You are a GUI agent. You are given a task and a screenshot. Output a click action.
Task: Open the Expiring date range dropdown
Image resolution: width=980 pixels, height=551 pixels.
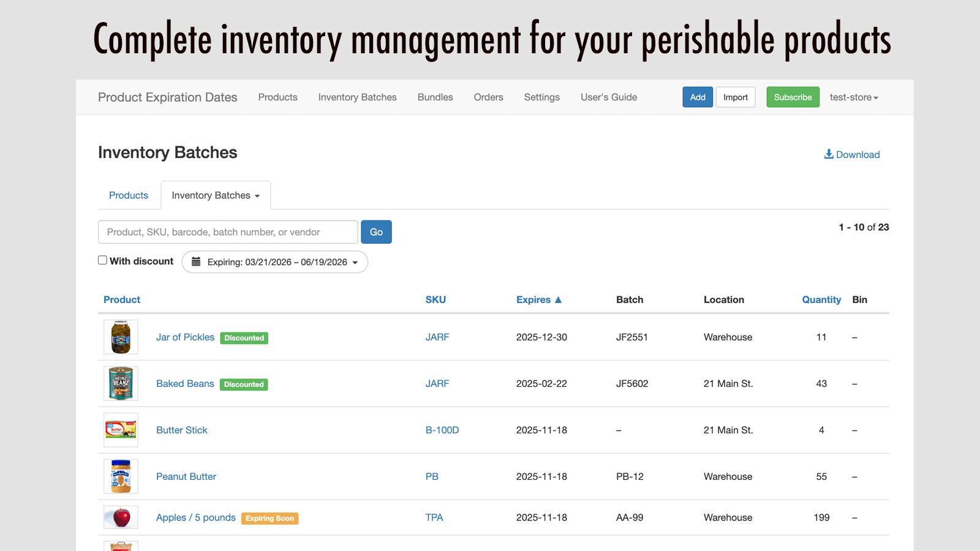[x=275, y=262]
